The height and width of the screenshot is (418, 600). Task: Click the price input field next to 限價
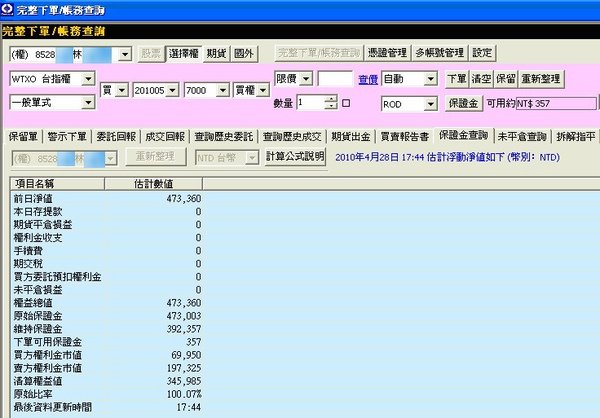[x=335, y=79]
